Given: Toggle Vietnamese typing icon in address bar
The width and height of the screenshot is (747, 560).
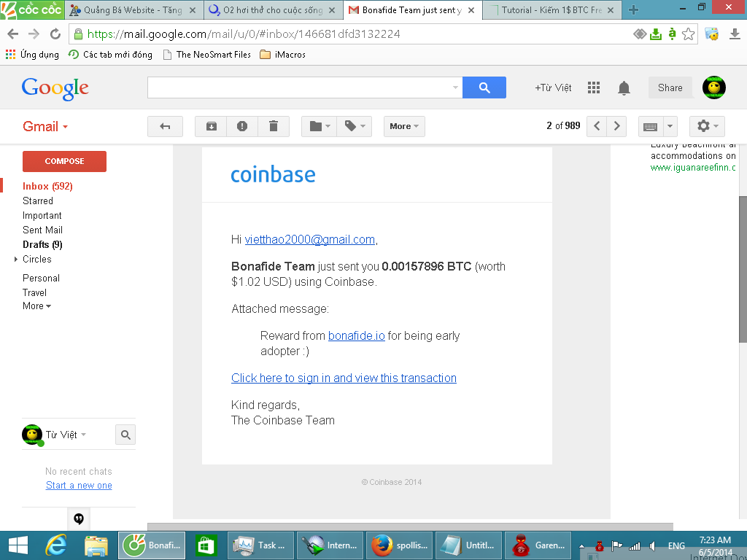Looking at the screenshot, I should coord(672,34).
